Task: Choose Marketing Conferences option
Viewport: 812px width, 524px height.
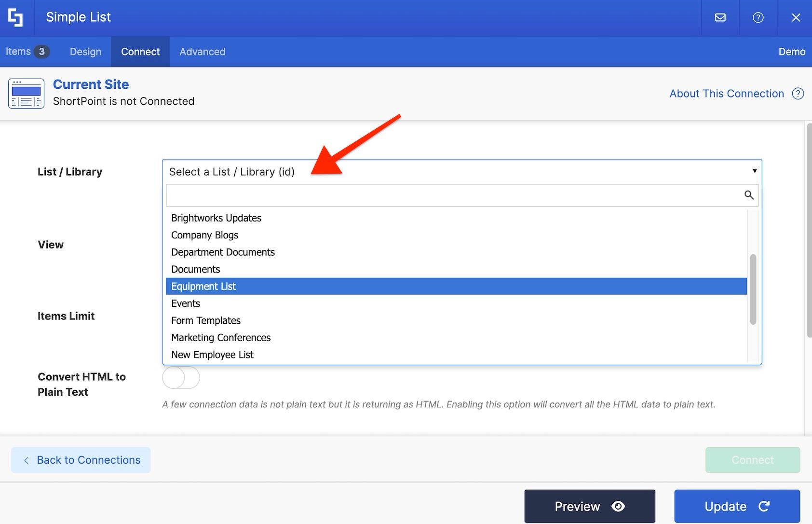Action: click(x=456, y=338)
